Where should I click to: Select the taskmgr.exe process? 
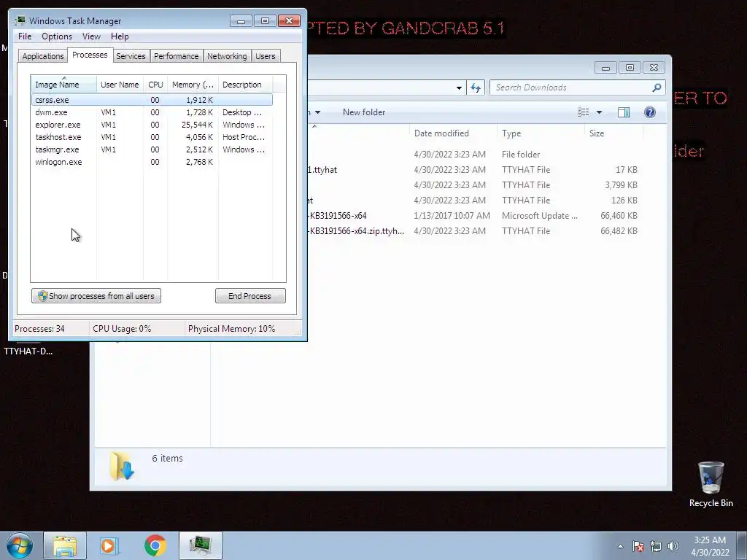(x=152, y=149)
